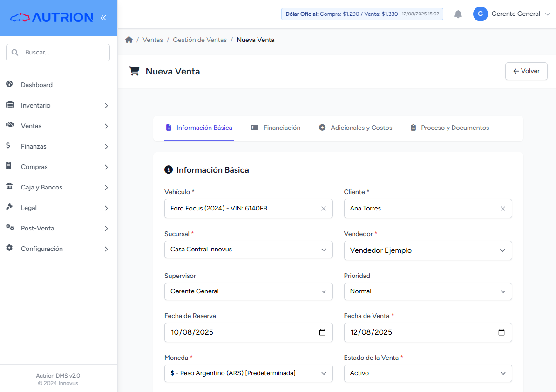Open the Fecha de Reserva date picker

point(323,332)
